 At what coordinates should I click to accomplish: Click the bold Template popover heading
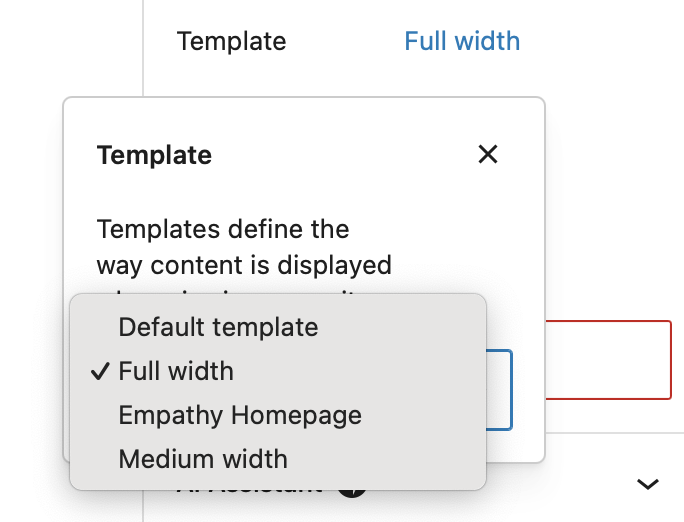154,155
